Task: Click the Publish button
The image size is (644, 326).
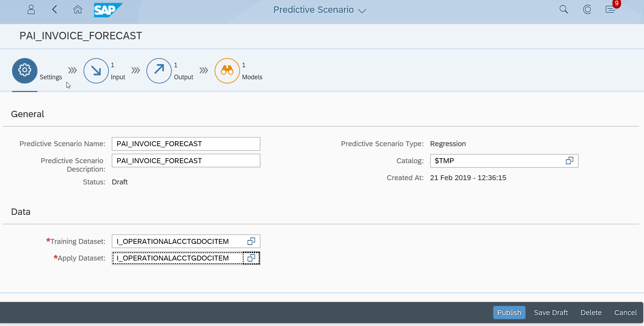Action: click(509, 313)
